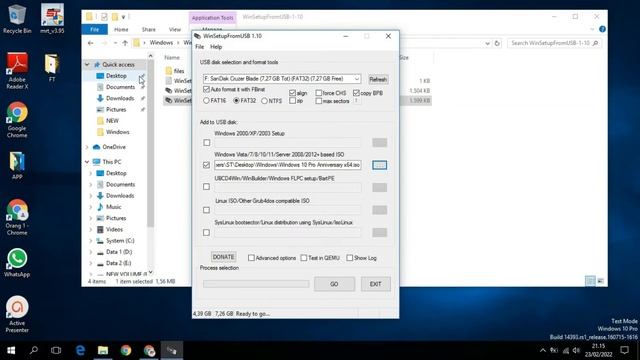Click the DONATE button

223,257
